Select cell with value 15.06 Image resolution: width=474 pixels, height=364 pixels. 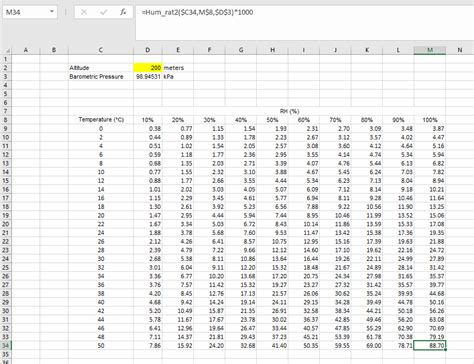430,215
